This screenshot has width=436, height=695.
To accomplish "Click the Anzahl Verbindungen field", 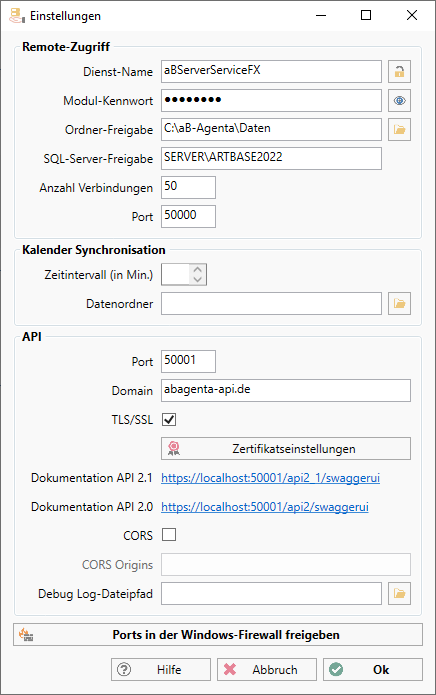I will coord(188,187).
